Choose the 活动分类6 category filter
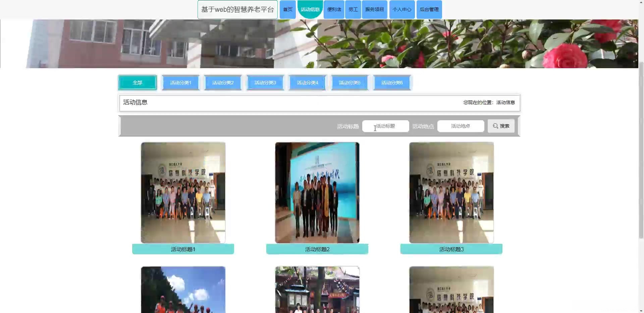This screenshot has width=644, height=313. coord(392,83)
